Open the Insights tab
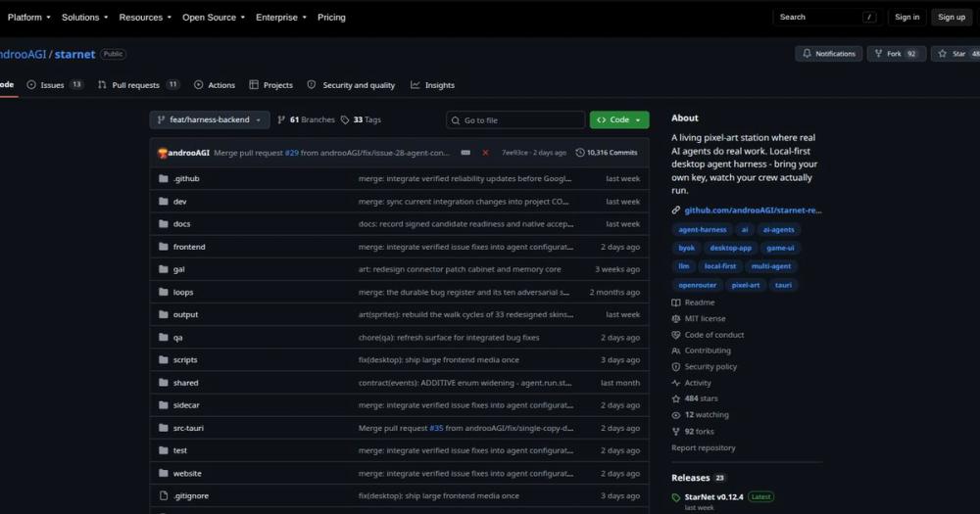980x514 pixels. (432, 85)
